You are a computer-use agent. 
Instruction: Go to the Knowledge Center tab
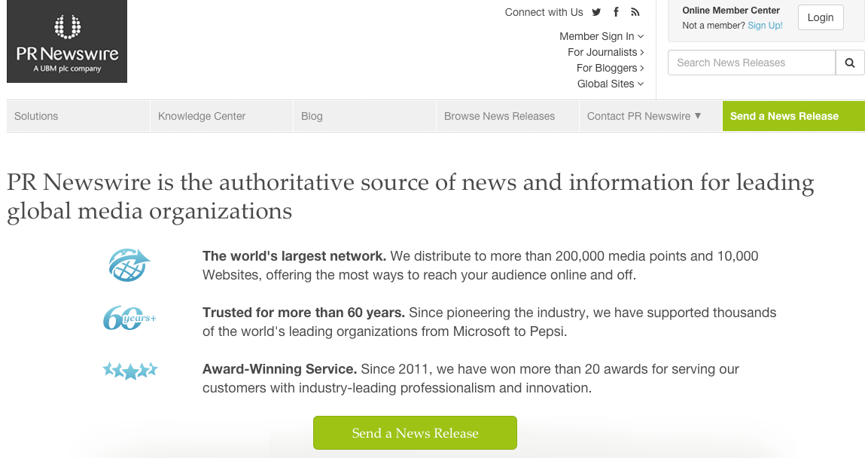[202, 116]
